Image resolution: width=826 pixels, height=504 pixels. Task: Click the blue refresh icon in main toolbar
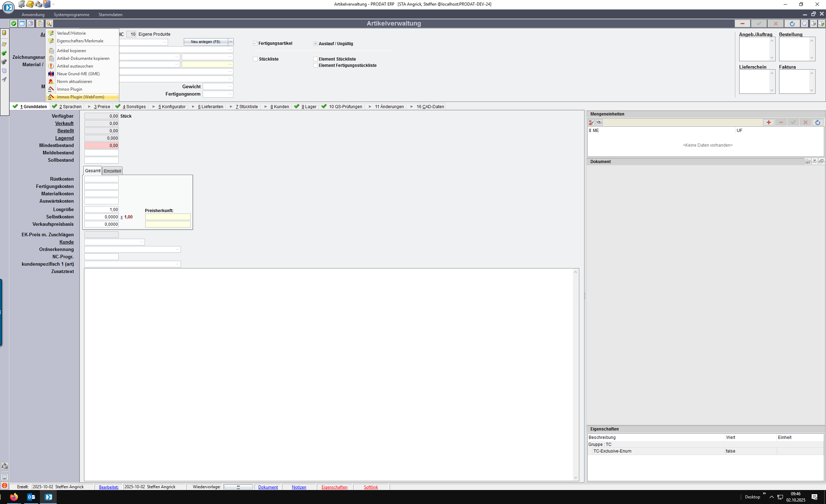792,23
